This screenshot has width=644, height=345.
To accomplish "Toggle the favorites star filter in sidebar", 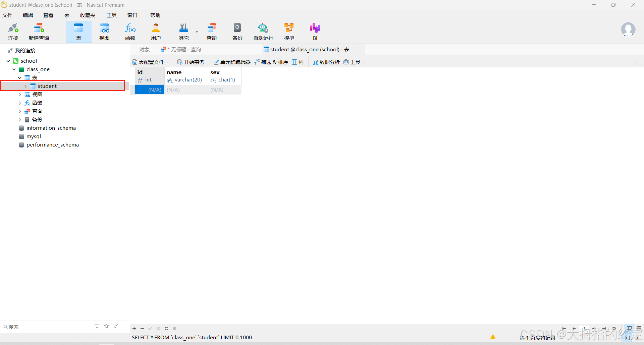I will click(106, 326).
